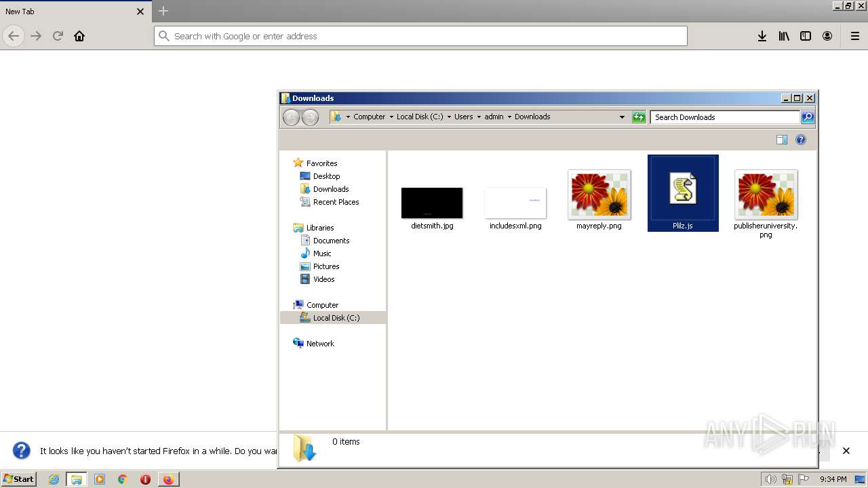Open address bar history dropdown
Screen dimensions: 868x488
point(622,117)
